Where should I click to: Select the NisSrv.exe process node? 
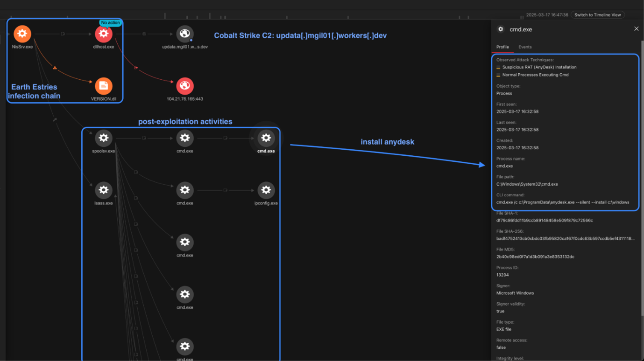click(22, 34)
